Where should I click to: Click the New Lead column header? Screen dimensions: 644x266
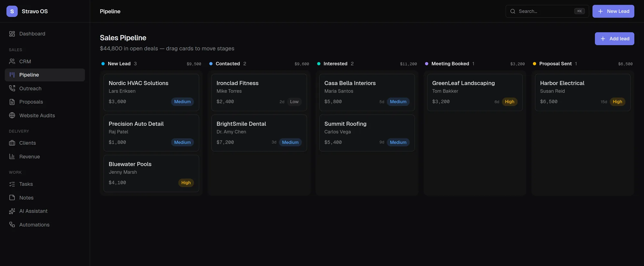[x=119, y=64]
